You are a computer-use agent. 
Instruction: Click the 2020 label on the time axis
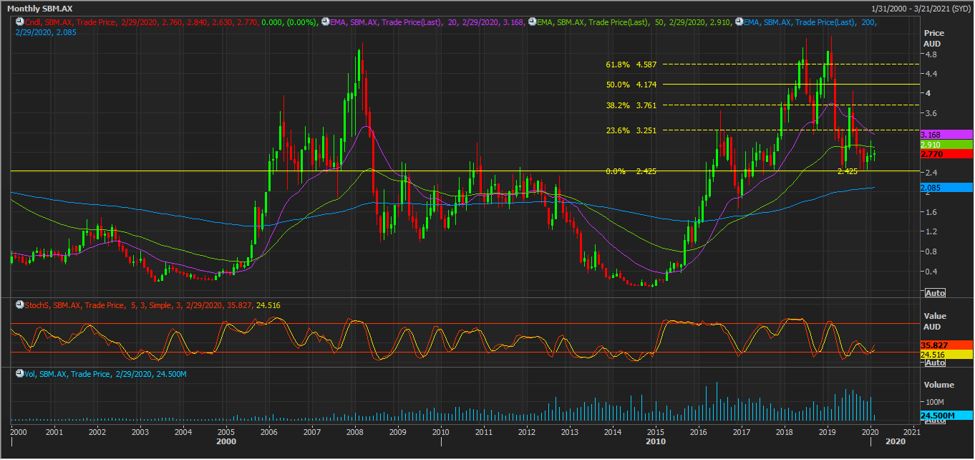pos(871,431)
